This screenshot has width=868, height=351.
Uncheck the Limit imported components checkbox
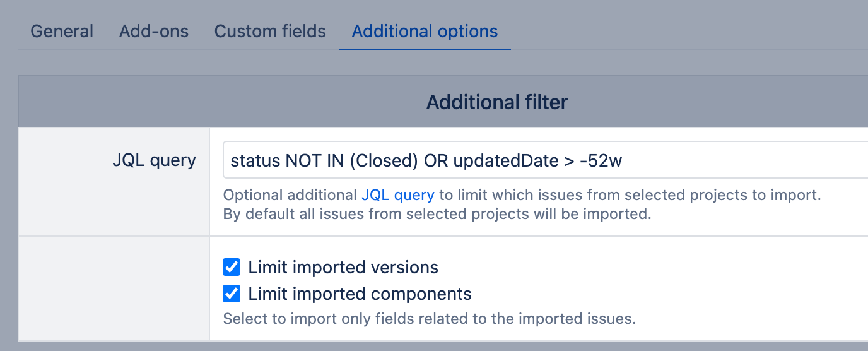pyautogui.click(x=232, y=294)
